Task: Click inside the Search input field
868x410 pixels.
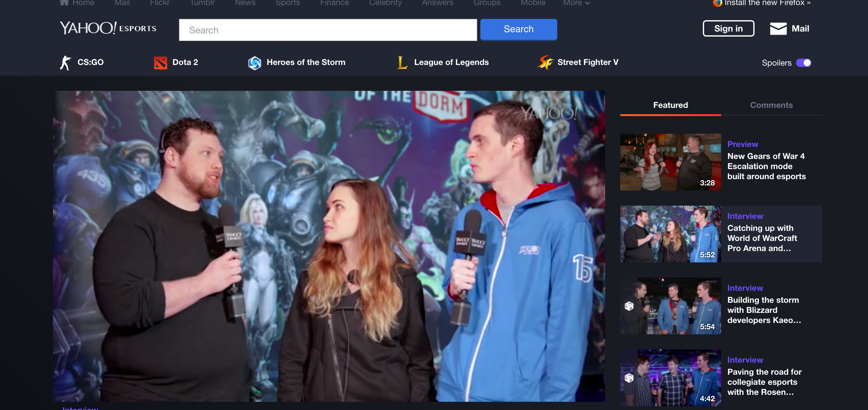Action: tap(327, 30)
